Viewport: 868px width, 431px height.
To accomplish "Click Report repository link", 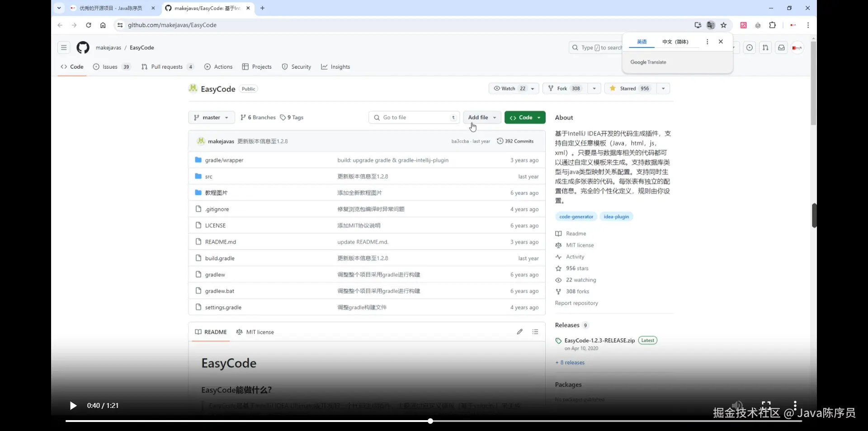I will tap(576, 303).
